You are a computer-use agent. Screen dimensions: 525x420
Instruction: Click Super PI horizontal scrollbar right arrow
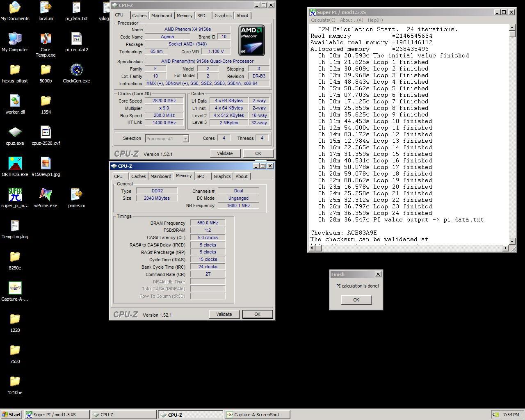pos(505,248)
